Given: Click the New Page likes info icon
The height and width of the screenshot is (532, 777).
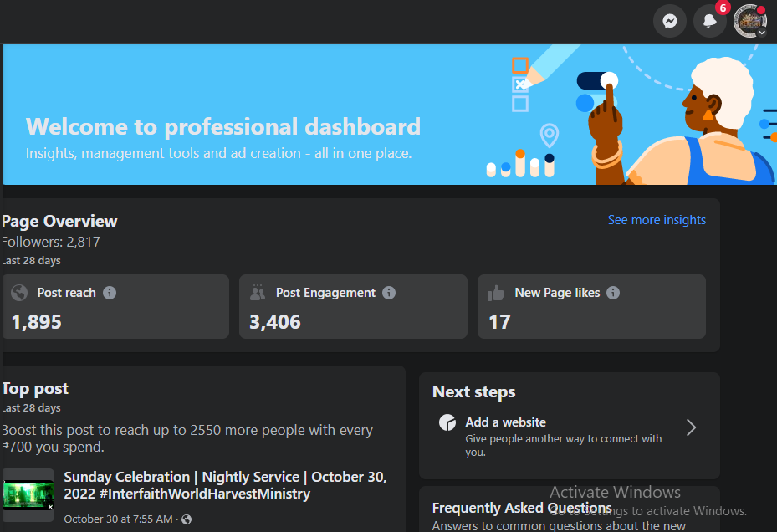Looking at the screenshot, I should point(613,293).
